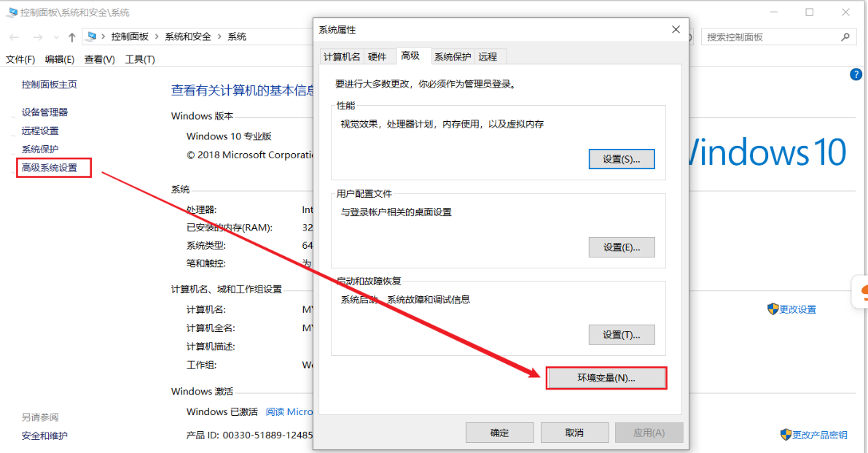Open 系统保护 in the sidebar
This screenshot has height=453, width=868.
40,149
